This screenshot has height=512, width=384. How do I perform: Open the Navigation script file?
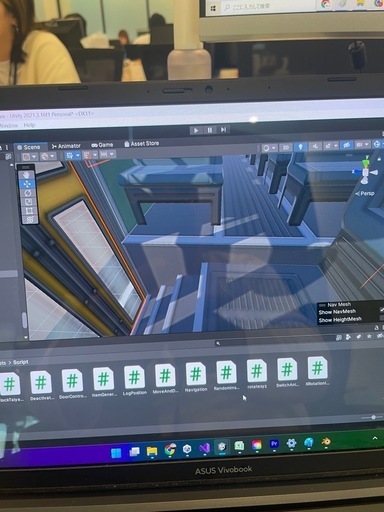196,378
